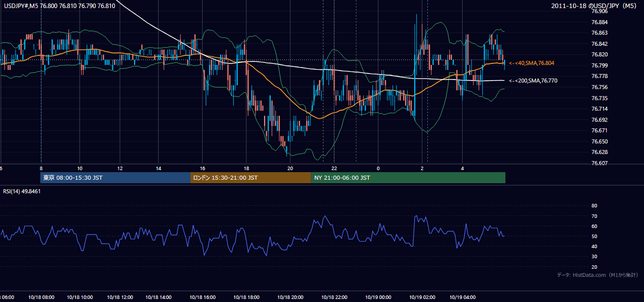Viewport: 644px width, 302px height.
Task: Click the bottom time label 10/19 04:00
Action: pos(463,297)
